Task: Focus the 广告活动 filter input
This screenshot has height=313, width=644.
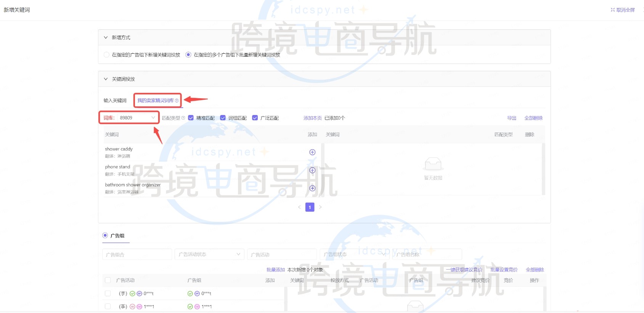Action: pos(282,254)
